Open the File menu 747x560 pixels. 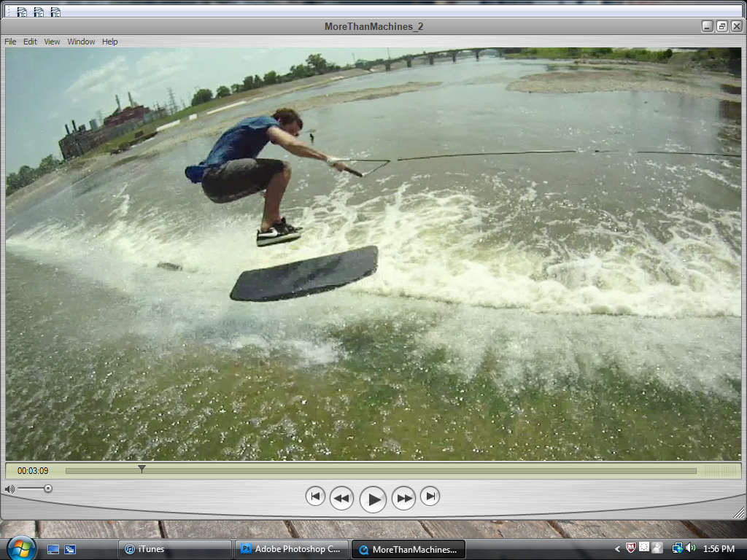pos(10,42)
